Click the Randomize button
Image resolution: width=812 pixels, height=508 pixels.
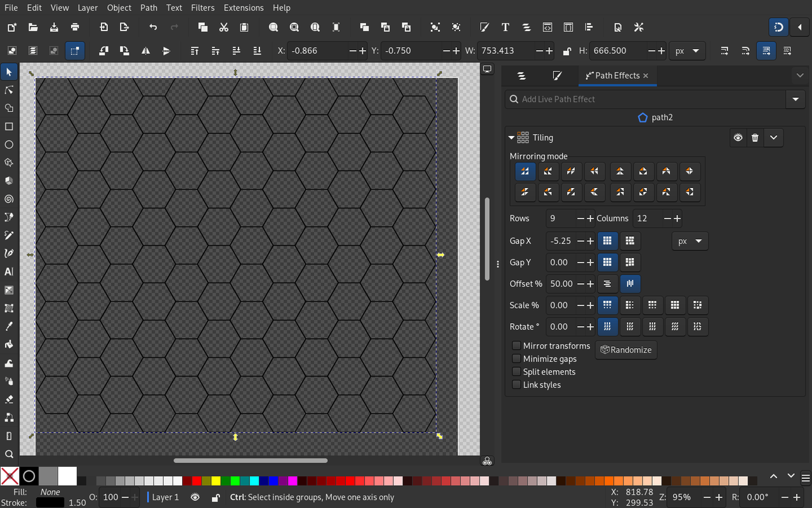[x=625, y=349]
